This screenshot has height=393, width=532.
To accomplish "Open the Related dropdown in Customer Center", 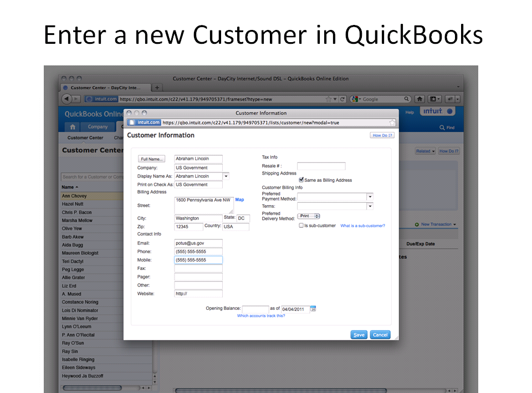I will pos(426,151).
